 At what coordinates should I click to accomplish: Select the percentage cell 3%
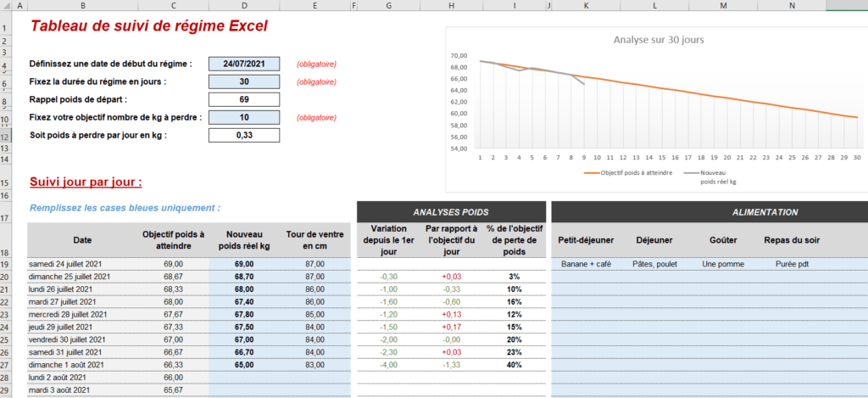point(515,277)
